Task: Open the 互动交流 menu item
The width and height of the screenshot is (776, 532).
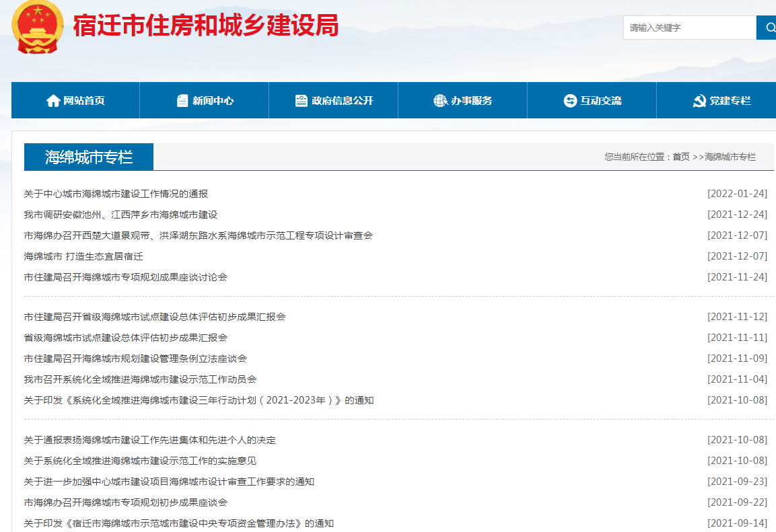Action: click(592, 100)
